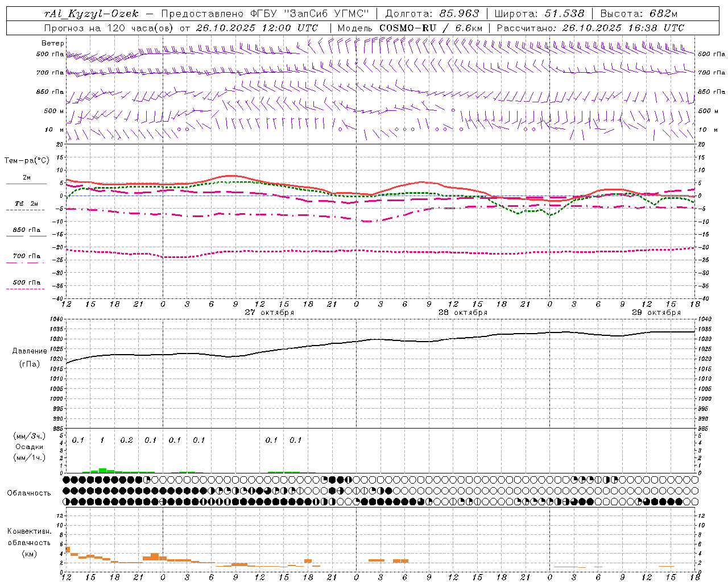
Task: Select the latitude value 51.538
Action: pyautogui.click(x=565, y=14)
